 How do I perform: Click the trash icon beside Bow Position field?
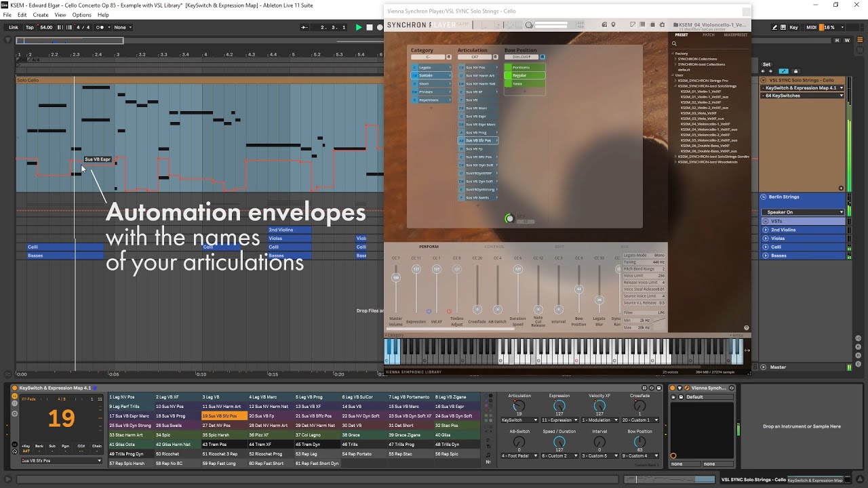tap(542, 57)
